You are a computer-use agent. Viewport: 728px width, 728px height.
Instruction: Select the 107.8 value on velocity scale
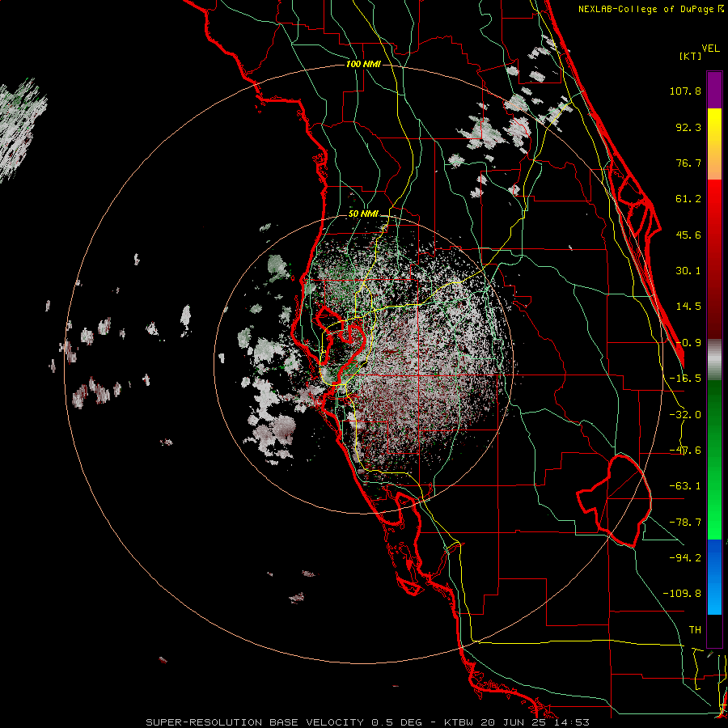tap(685, 91)
